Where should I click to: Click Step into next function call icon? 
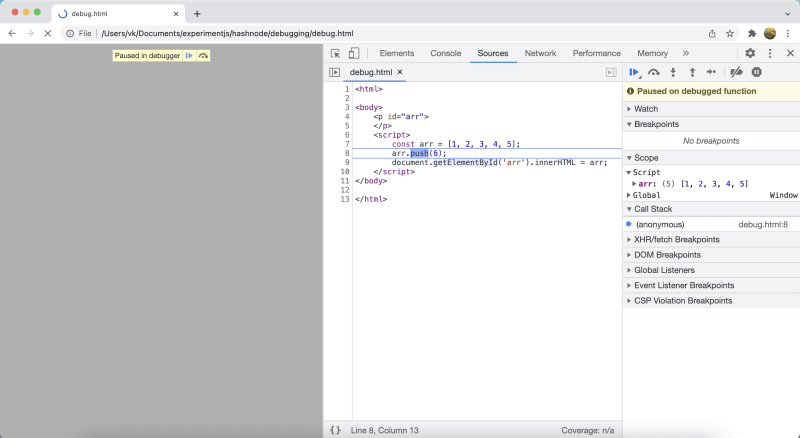673,72
